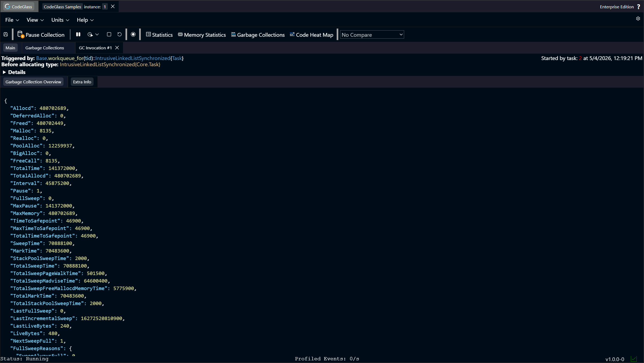Click the "TimeToSafepoint" line
The image size is (644, 363).
(x=47, y=221)
